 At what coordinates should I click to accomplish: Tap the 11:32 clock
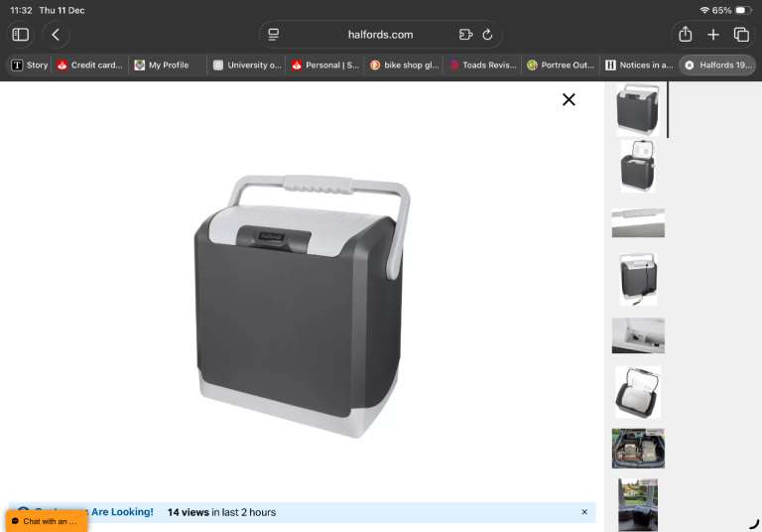21,10
